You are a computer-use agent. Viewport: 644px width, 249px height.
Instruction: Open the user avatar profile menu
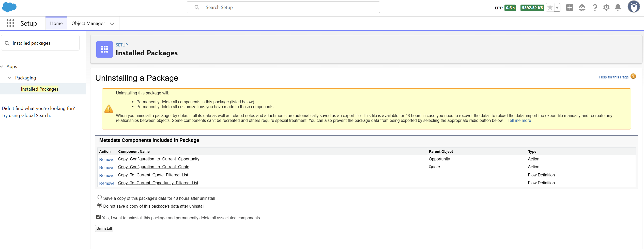pos(634,7)
